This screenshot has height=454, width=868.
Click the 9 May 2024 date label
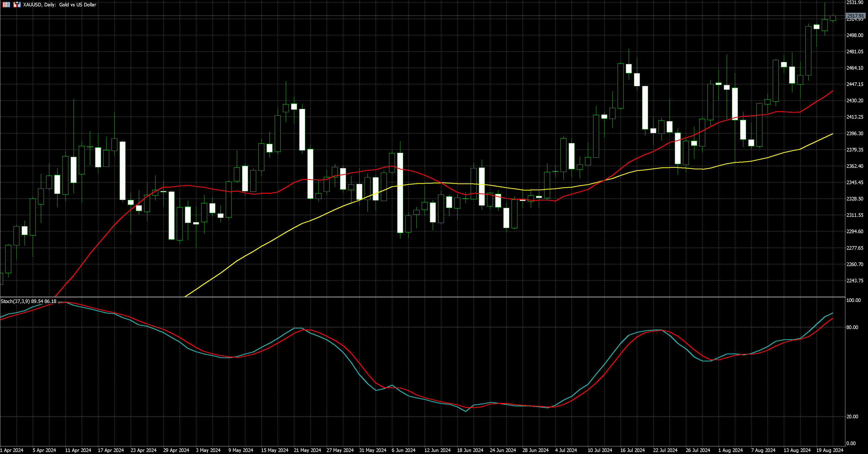[241, 450]
